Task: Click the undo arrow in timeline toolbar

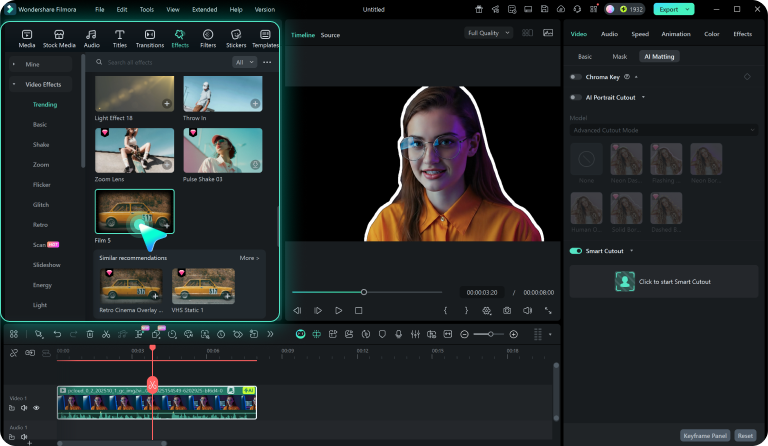Action: pyautogui.click(x=58, y=333)
